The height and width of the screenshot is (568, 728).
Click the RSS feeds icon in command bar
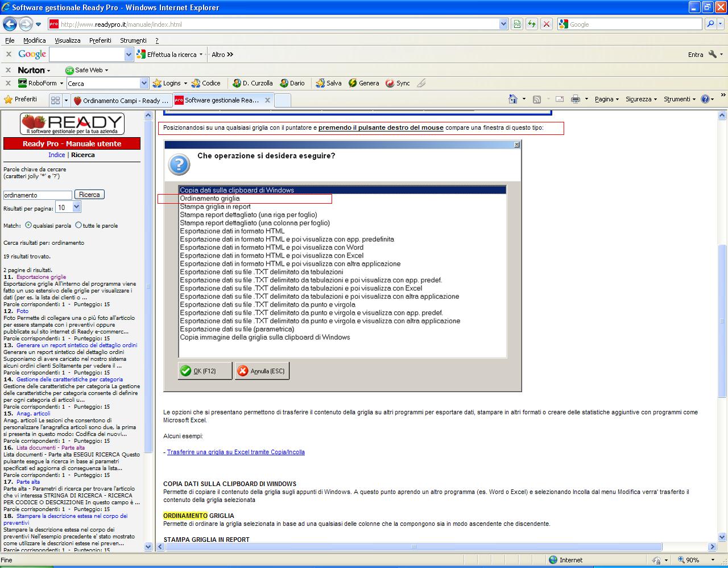pyautogui.click(x=536, y=99)
